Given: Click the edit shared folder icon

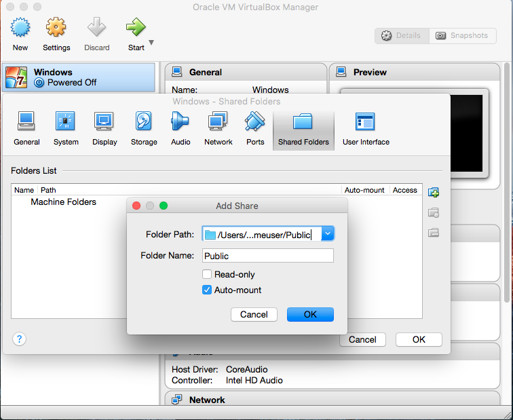Looking at the screenshot, I should [434, 212].
